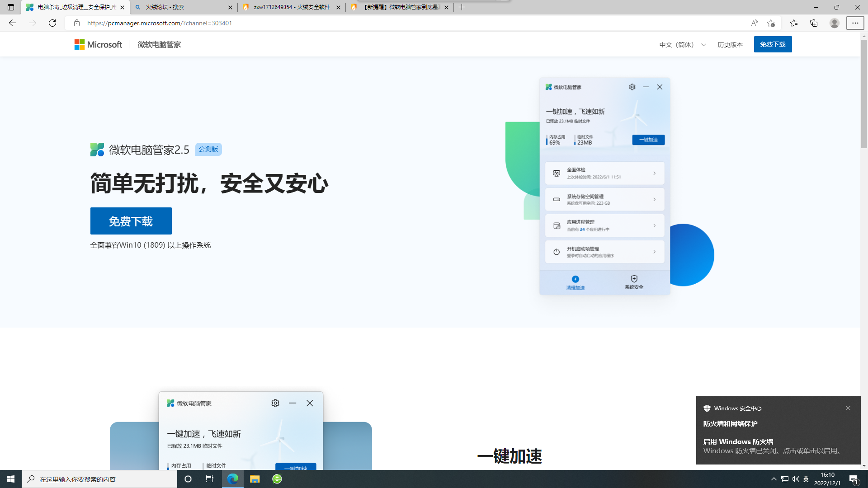Viewport: 868px width, 488px height.
Task: Open the 历史版本 link
Action: pos(730,45)
